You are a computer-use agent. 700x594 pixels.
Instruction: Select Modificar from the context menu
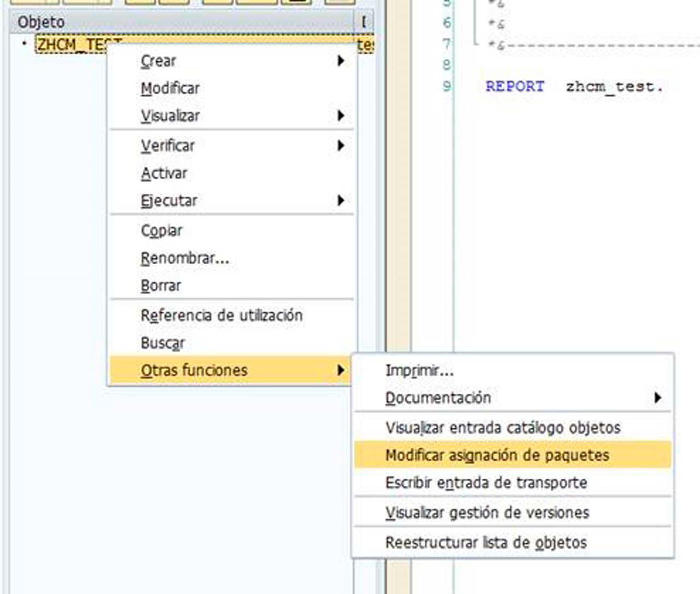pos(170,88)
